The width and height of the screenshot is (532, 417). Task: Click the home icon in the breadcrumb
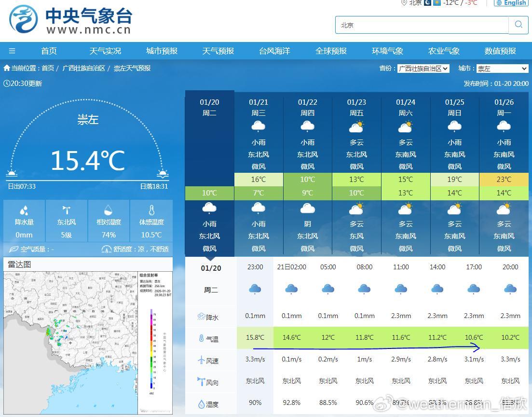coord(6,68)
